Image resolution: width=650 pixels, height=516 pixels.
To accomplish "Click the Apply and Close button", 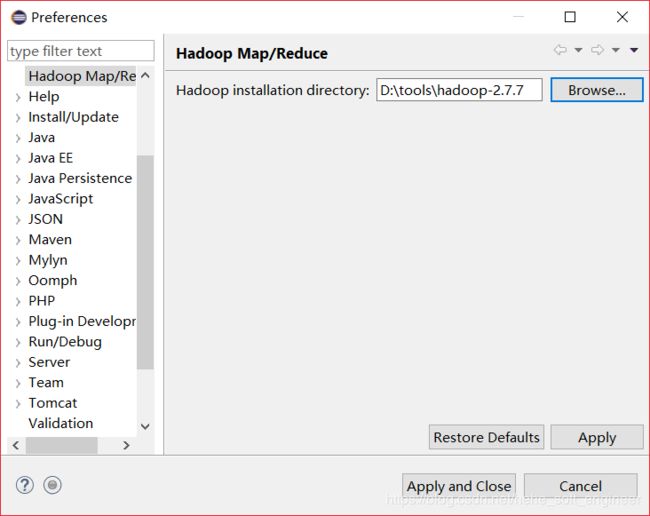I will [x=459, y=486].
